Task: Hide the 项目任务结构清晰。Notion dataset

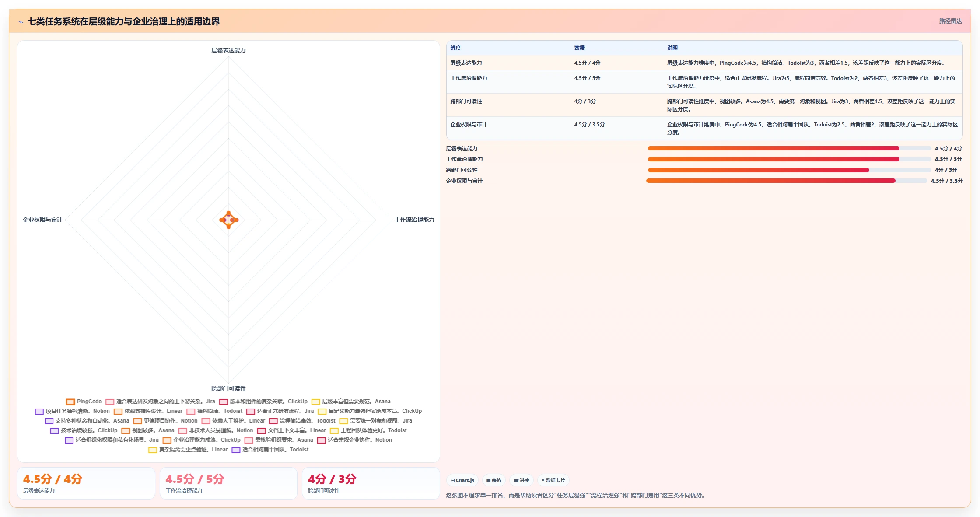Action: (x=72, y=411)
